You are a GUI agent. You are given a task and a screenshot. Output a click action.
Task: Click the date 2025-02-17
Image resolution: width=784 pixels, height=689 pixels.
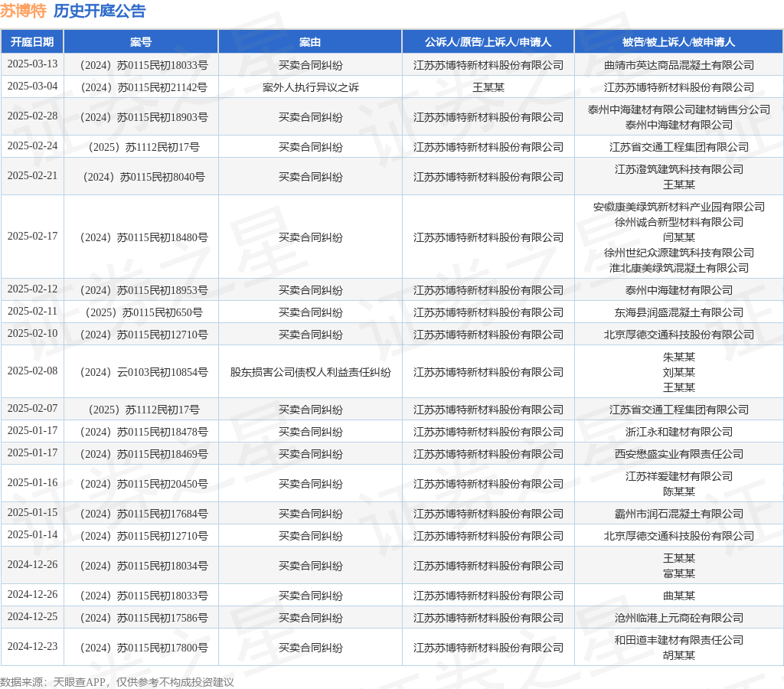[x=32, y=236]
